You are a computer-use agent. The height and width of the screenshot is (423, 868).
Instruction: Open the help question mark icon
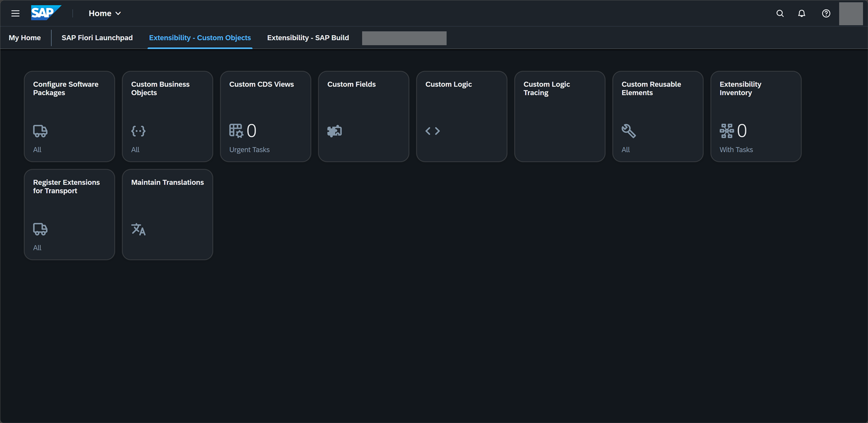coord(826,14)
